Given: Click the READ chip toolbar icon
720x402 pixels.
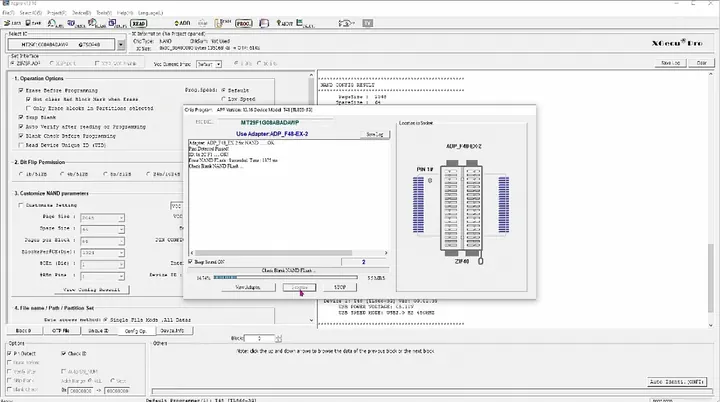Looking at the screenshot, I should pos(138,23).
